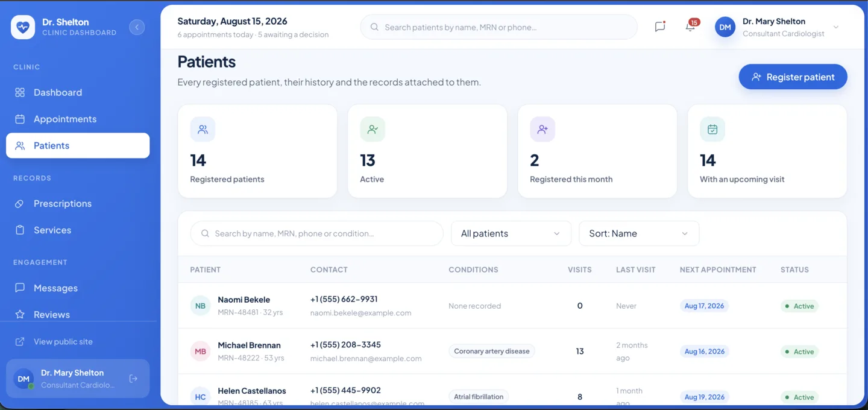
Task: Click the MB avatar for Michael Brennan
Action: [201, 352]
